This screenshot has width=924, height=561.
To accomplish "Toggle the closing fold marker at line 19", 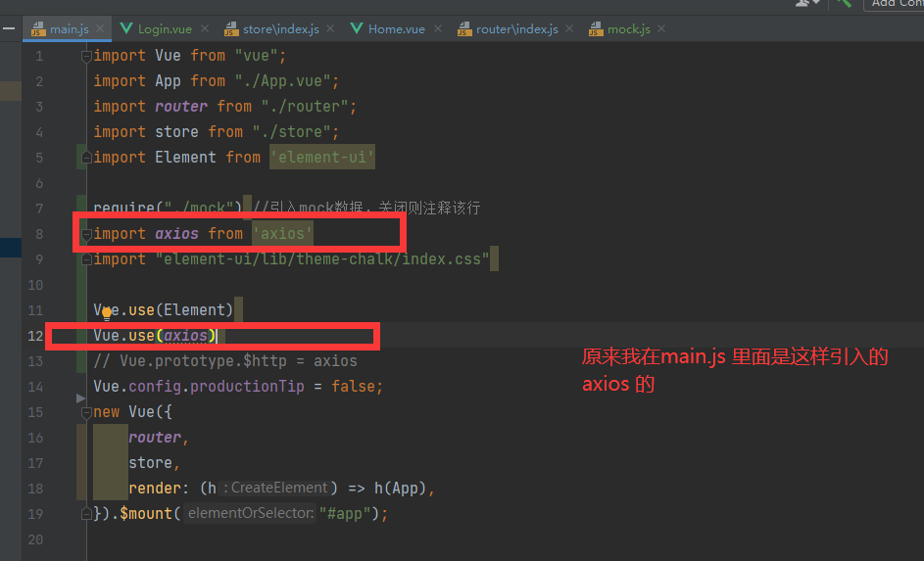I will click(x=86, y=513).
